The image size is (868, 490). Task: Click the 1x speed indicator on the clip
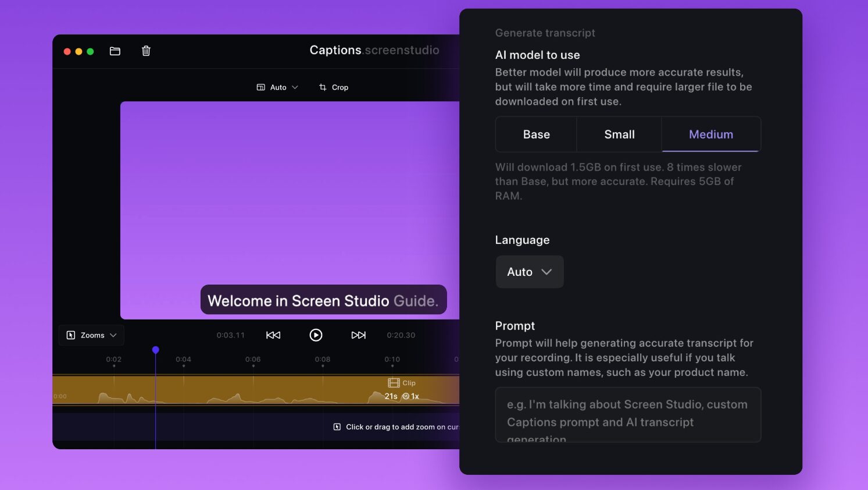410,396
